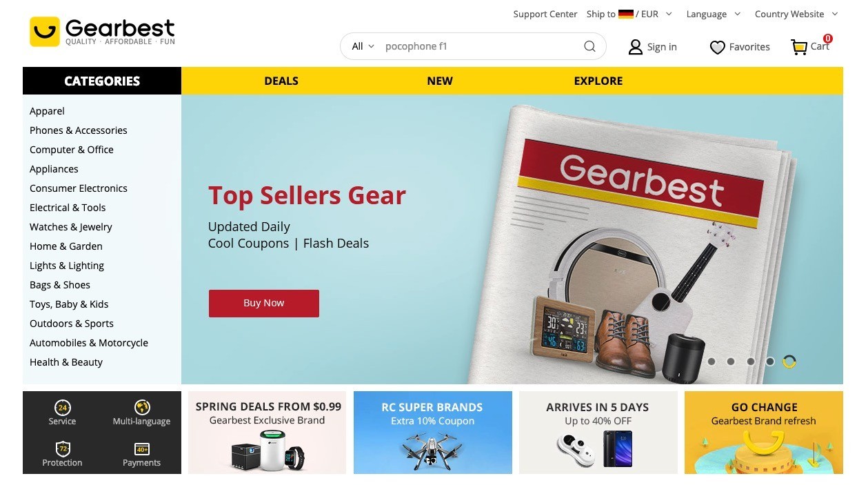Click the search magnifier icon

589,46
